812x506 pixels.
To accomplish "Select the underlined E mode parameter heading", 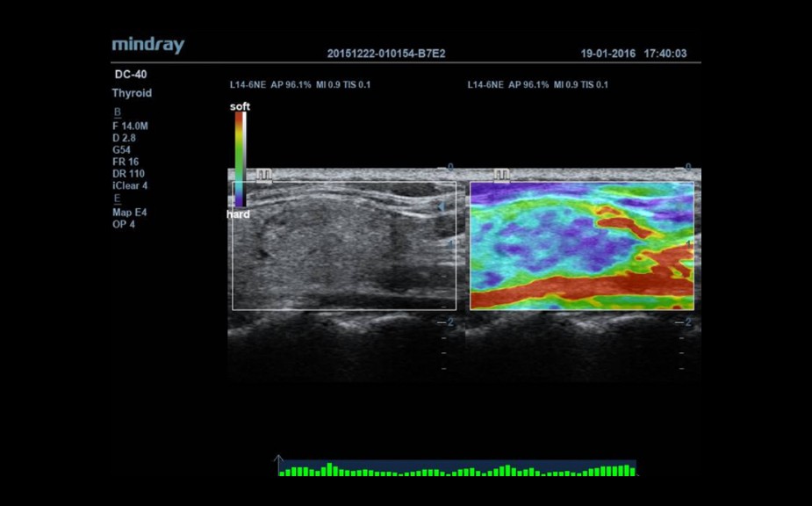I will (x=118, y=199).
